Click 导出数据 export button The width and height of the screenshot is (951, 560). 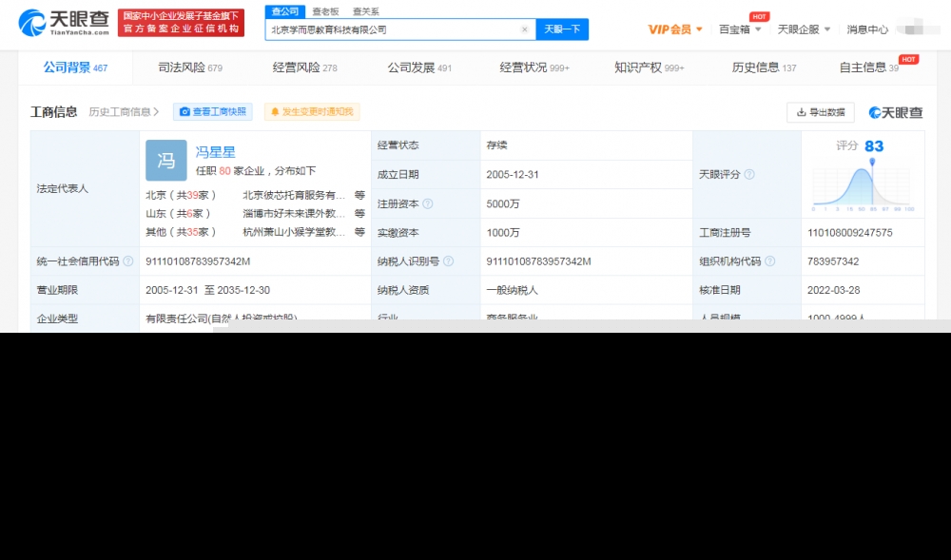[x=821, y=112]
